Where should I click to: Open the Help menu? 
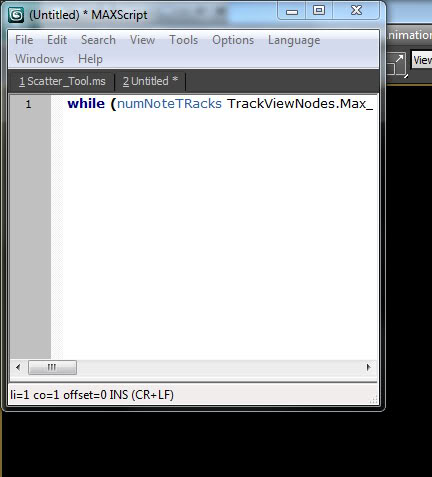[90, 59]
